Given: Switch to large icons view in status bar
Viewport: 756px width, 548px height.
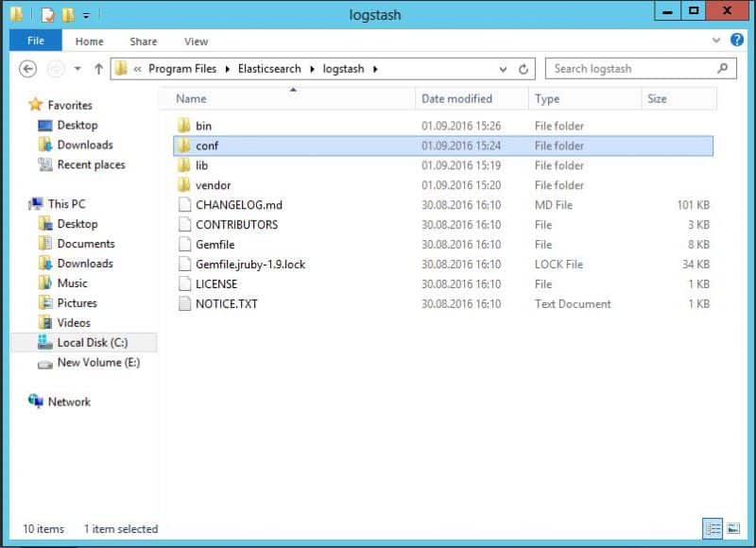Looking at the screenshot, I should point(732,529).
